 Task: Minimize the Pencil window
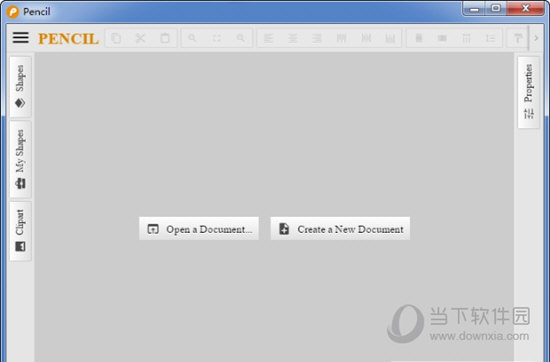[474, 8]
